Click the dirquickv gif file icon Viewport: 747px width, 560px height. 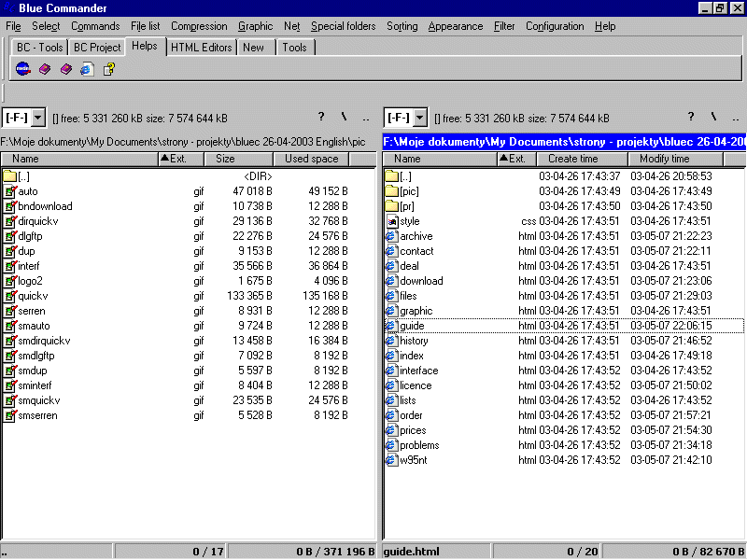tap(10, 221)
